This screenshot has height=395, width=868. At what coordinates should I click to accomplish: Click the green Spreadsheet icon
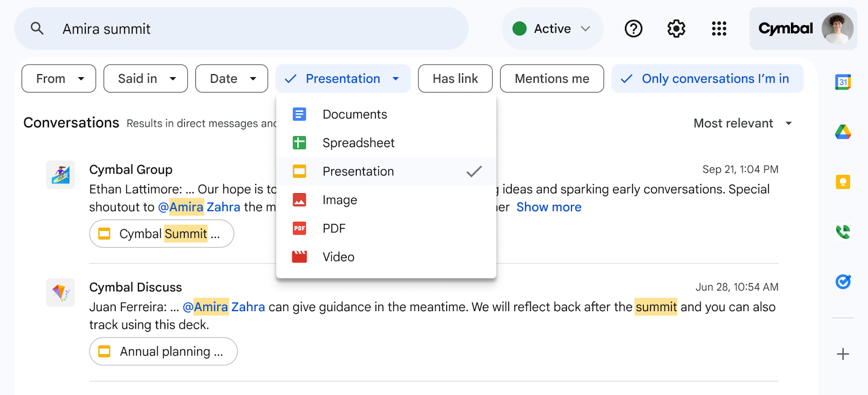pyautogui.click(x=299, y=143)
